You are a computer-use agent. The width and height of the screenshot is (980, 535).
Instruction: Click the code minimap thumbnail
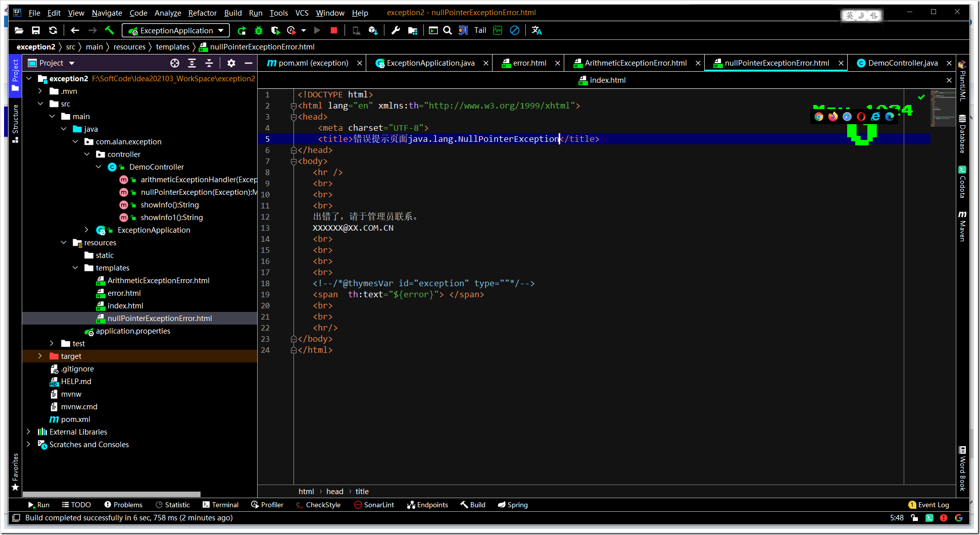[943, 109]
